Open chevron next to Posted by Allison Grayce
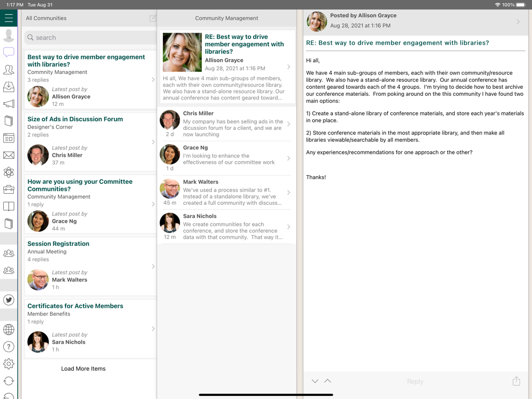Image resolution: width=532 pixels, height=399 pixels. [518, 21]
